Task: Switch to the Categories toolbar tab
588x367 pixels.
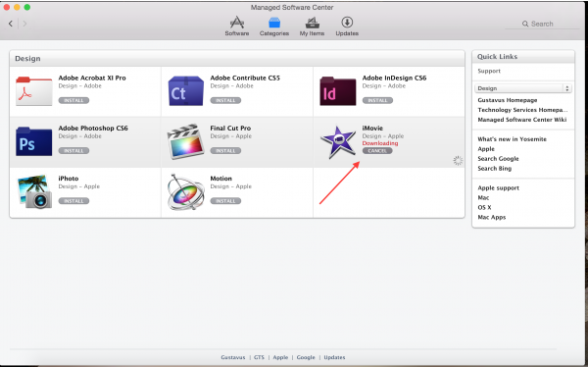Action: [x=274, y=26]
